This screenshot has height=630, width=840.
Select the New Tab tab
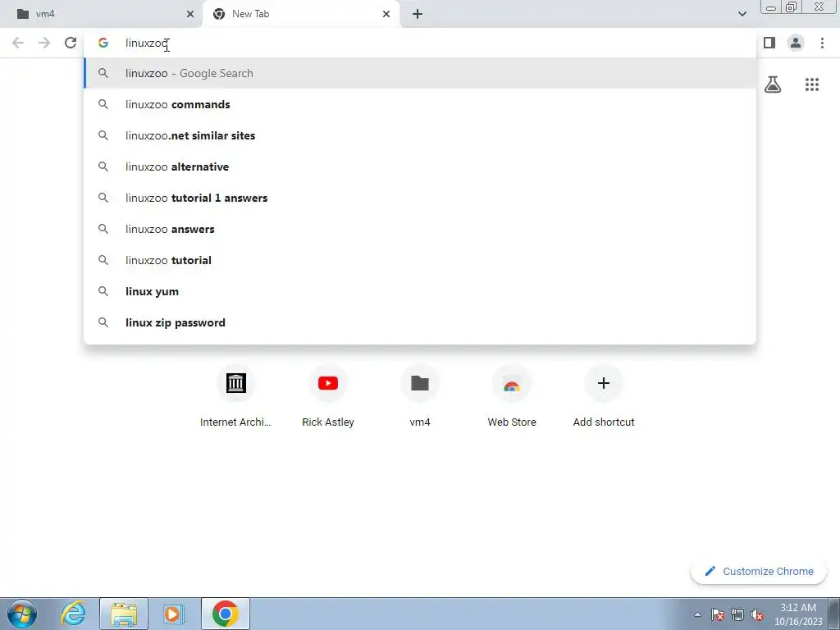click(300, 14)
